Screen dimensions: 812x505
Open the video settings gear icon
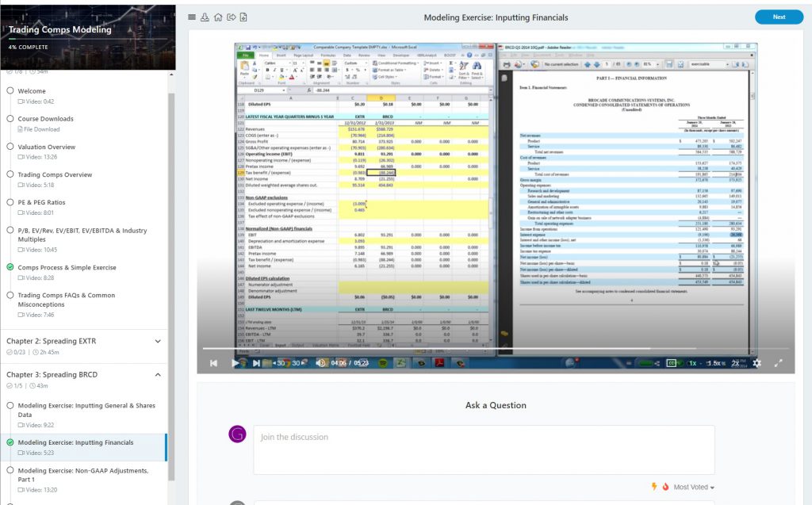756,363
